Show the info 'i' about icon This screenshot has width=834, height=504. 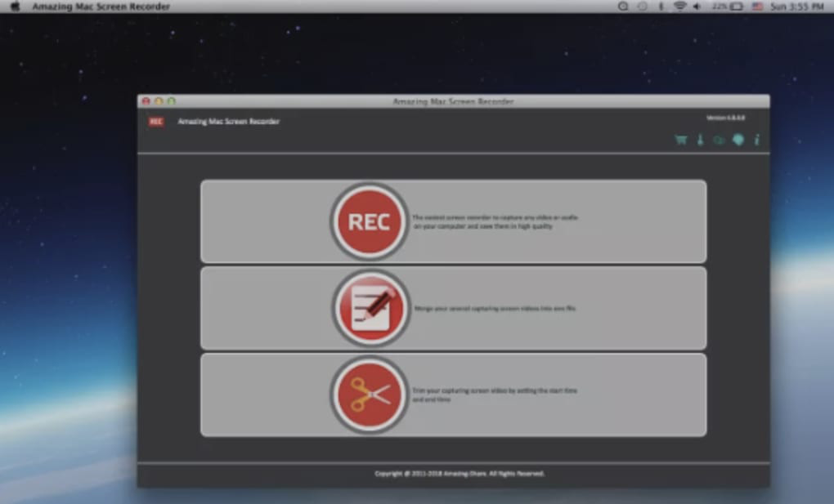(x=757, y=140)
